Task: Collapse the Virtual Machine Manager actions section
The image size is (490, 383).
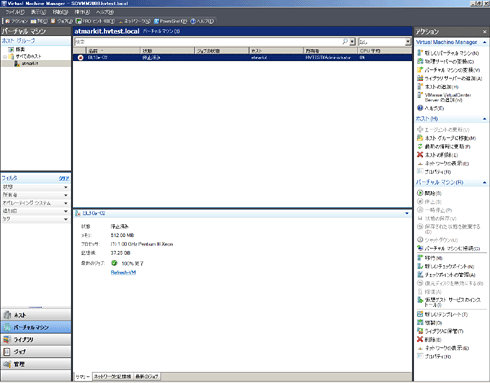Action: coord(484,42)
